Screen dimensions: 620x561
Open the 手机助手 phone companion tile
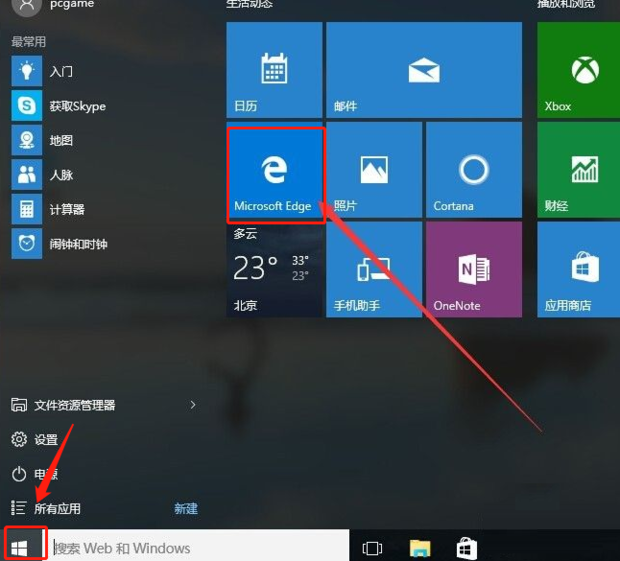(x=374, y=270)
